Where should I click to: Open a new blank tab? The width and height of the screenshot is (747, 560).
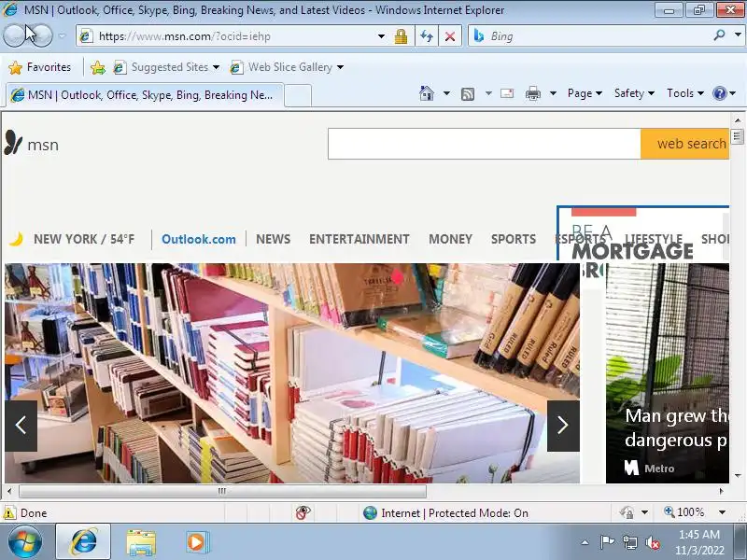point(298,95)
